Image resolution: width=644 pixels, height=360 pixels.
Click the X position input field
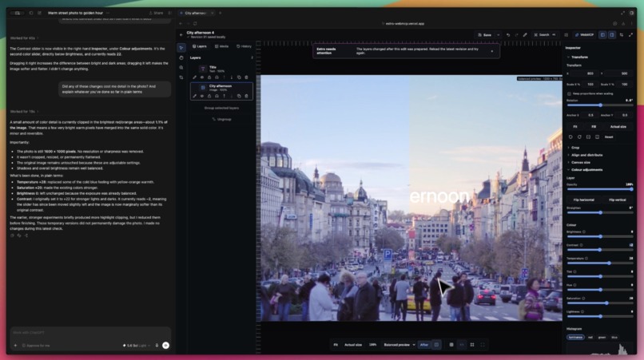pos(584,73)
